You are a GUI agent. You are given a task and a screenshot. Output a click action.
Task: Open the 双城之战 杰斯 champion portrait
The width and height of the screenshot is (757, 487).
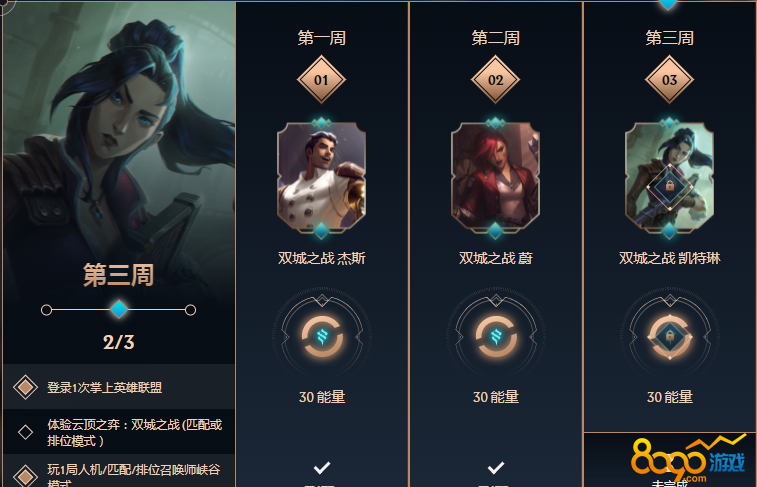pyautogui.click(x=322, y=178)
